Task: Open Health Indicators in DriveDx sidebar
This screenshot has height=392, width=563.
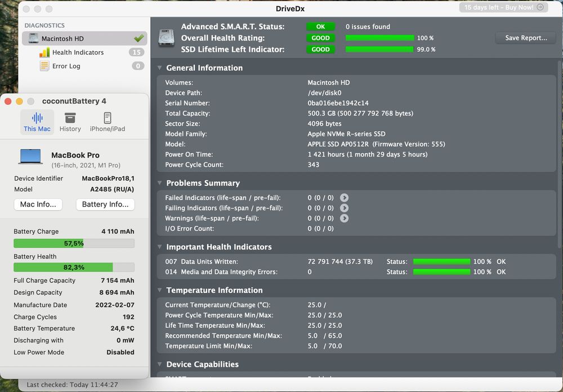Action: point(78,52)
